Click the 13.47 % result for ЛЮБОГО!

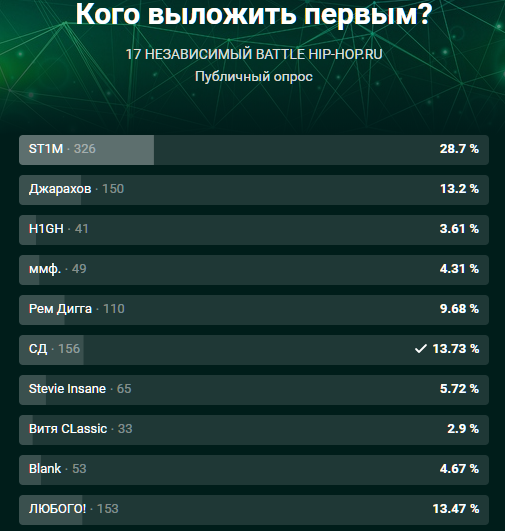(456, 508)
